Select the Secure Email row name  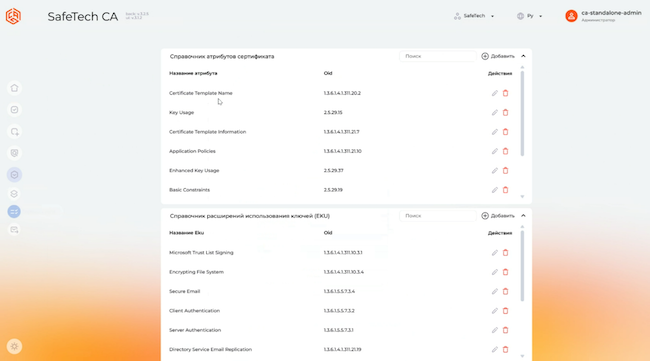pyautogui.click(x=184, y=291)
